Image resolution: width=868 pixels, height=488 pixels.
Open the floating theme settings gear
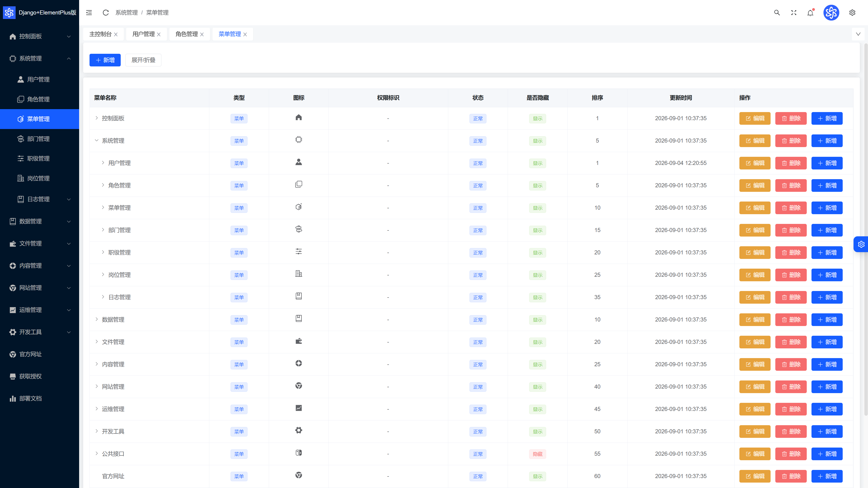point(861,244)
